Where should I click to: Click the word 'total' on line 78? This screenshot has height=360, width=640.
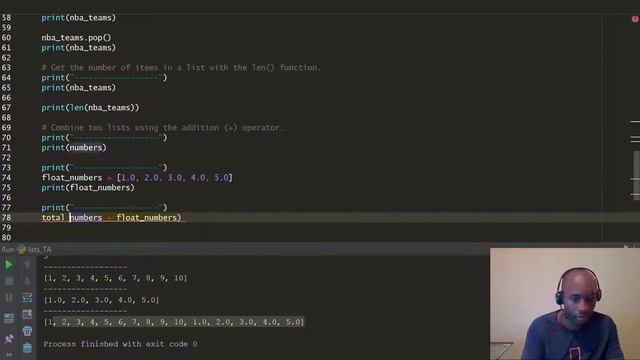[53, 218]
